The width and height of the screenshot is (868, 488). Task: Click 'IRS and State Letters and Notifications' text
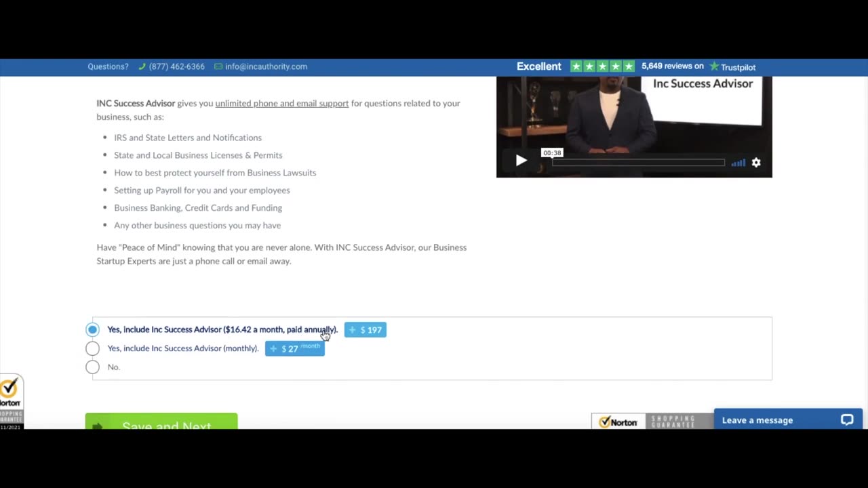click(188, 138)
